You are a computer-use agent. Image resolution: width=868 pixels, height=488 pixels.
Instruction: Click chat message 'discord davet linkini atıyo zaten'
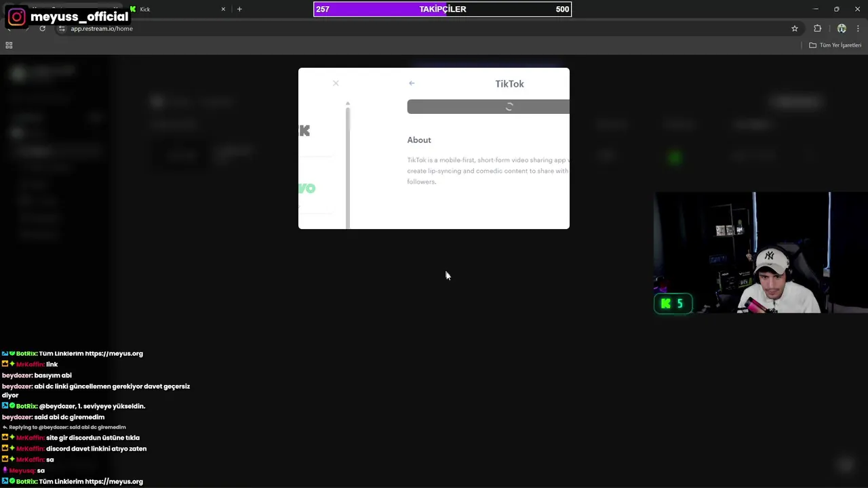coord(96,449)
